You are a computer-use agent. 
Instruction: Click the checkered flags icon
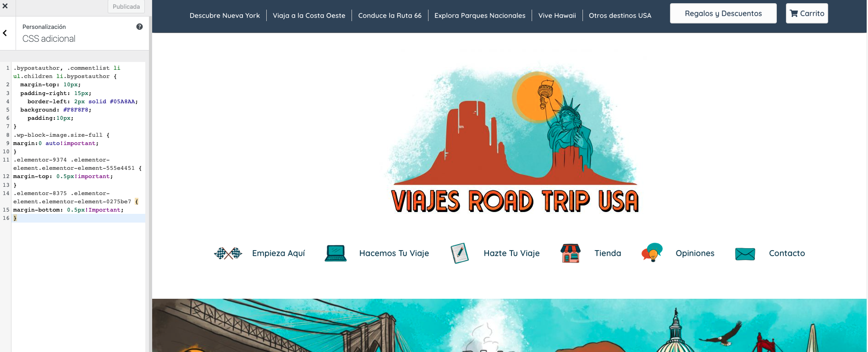tap(228, 253)
